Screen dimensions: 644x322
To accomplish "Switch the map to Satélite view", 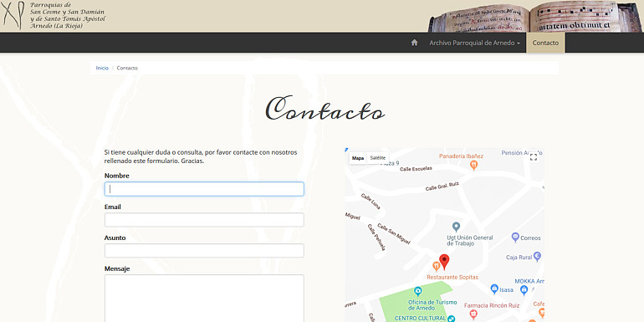I will click(377, 158).
